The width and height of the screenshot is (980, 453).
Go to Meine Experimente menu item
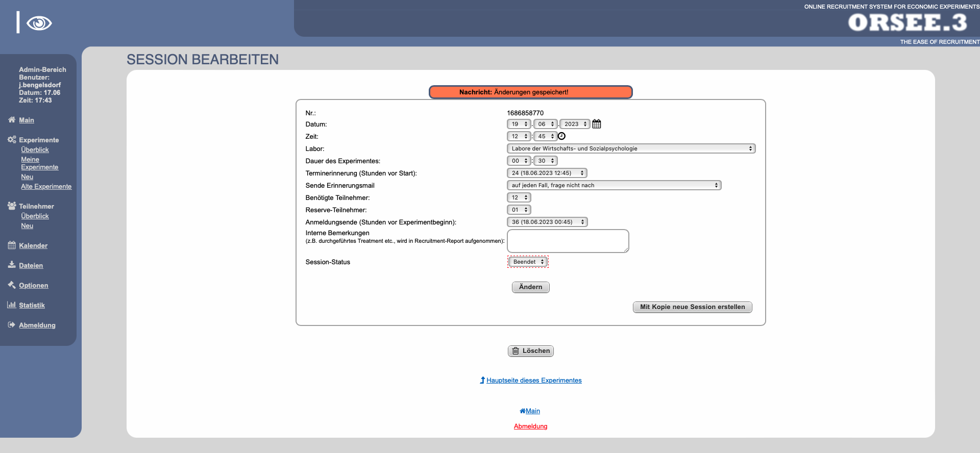[x=39, y=163]
